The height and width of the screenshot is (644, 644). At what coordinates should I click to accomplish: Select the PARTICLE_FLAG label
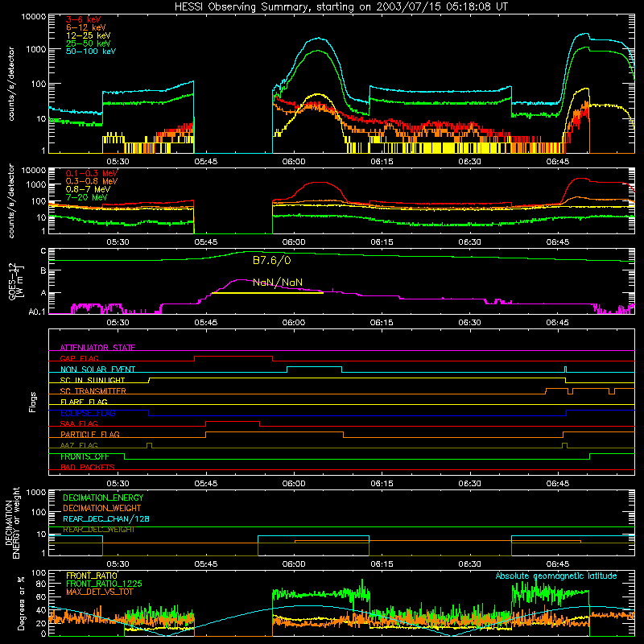[90, 435]
